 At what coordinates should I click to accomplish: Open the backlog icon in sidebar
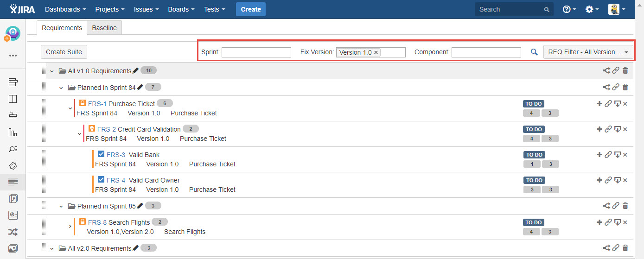[x=13, y=82]
